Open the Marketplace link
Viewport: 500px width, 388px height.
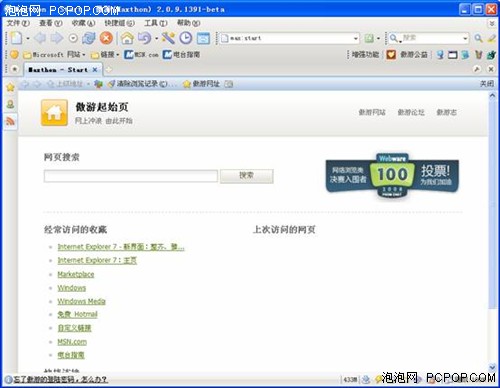click(76, 274)
